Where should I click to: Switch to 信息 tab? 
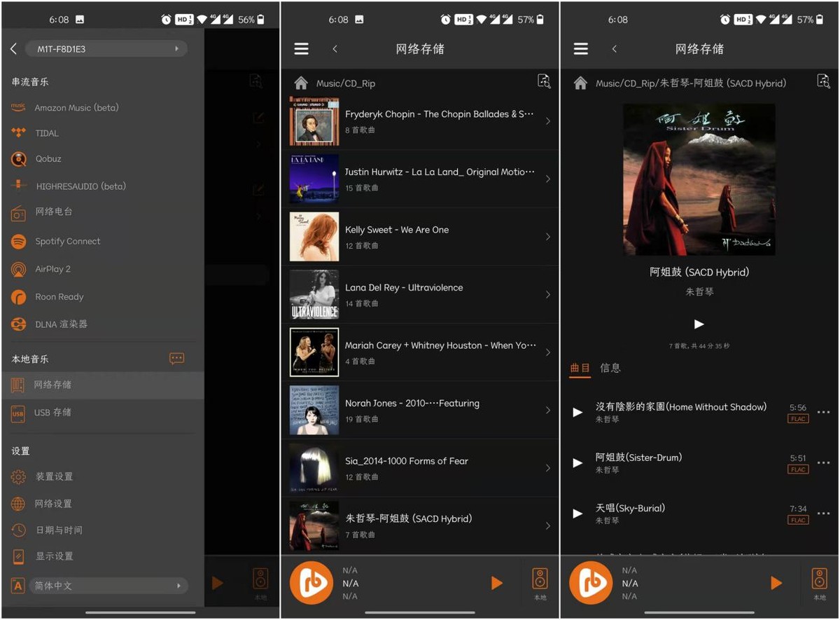(610, 368)
